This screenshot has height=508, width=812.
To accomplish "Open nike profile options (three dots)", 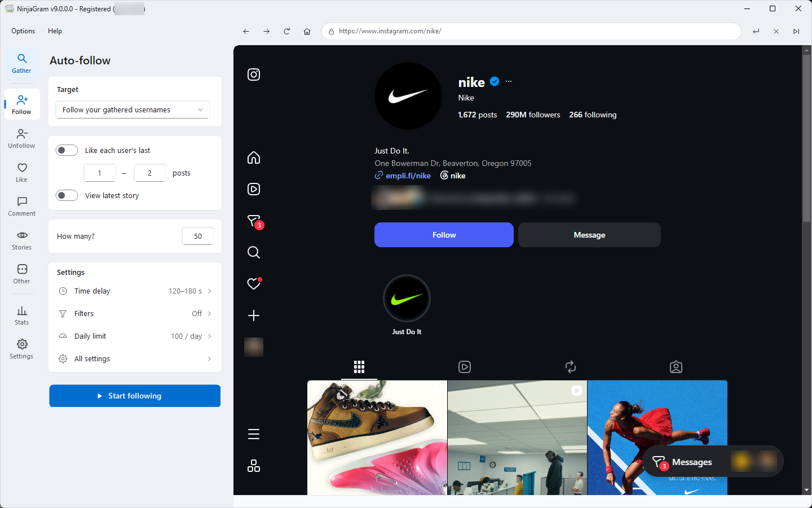I will click(x=509, y=81).
